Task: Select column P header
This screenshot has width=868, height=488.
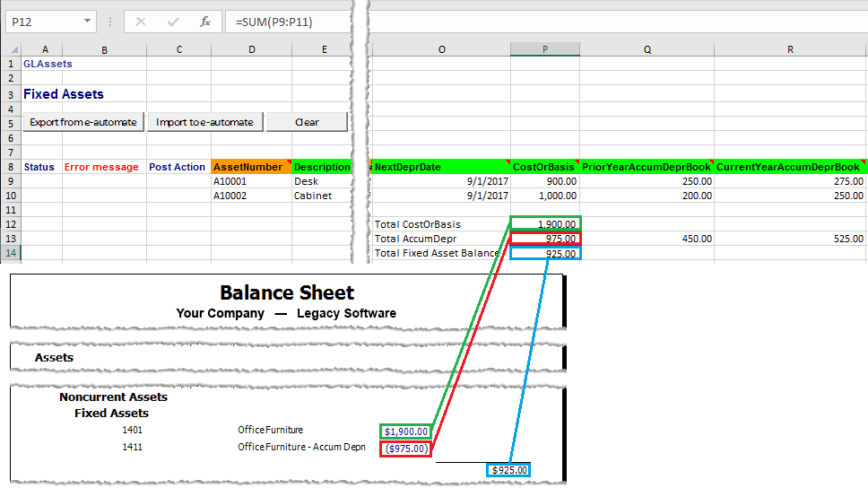Action: click(545, 49)
